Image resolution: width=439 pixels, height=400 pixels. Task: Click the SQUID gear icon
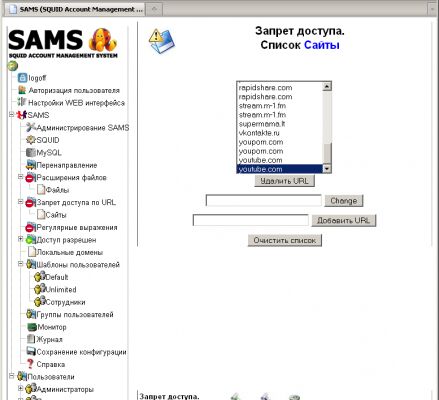pyautogui.click(x=31, y=140)
